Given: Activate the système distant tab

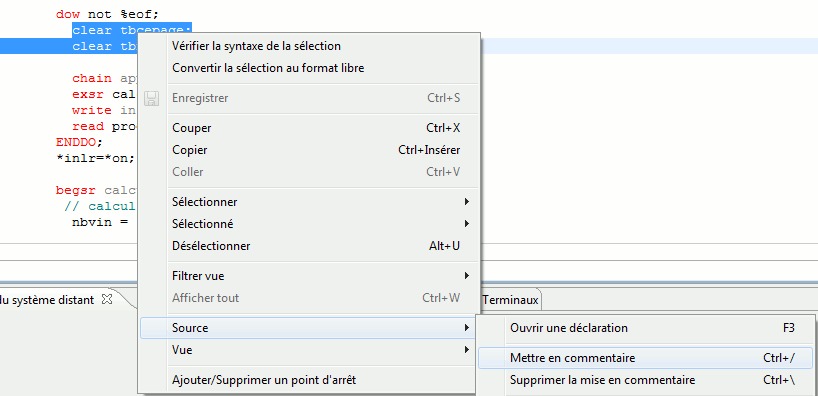Looking at the screenshot, I should 47,299.
